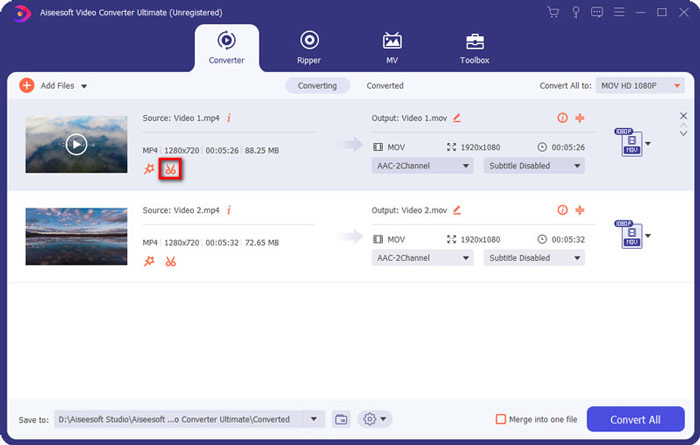
Task: Open the media info icon for Video 1 output
Action: click(562, 118)
